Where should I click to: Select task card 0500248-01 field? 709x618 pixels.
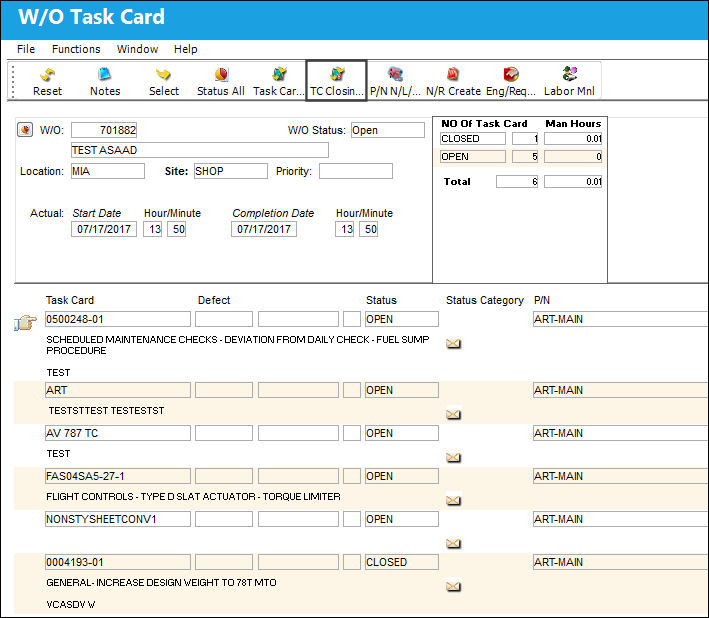[118, 319]
